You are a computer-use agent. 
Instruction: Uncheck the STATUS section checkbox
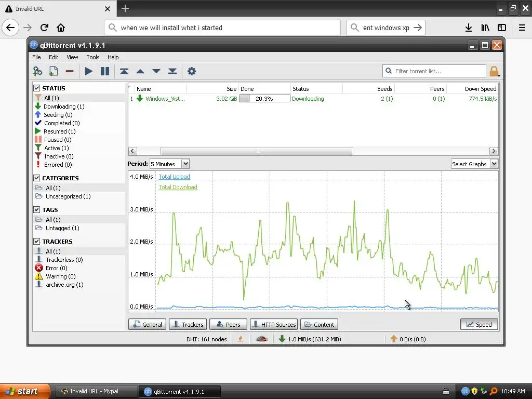coord(37,88)
